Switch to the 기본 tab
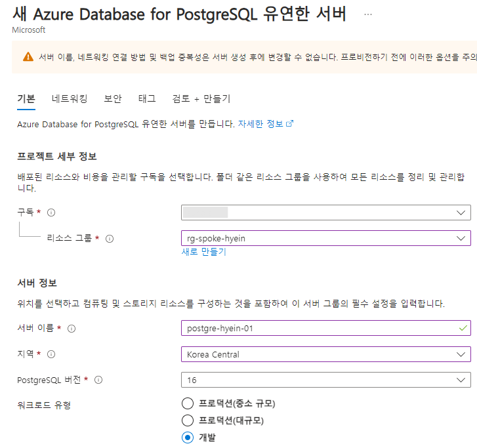This screenshot has height=448, width=477. tap(26, 99)
